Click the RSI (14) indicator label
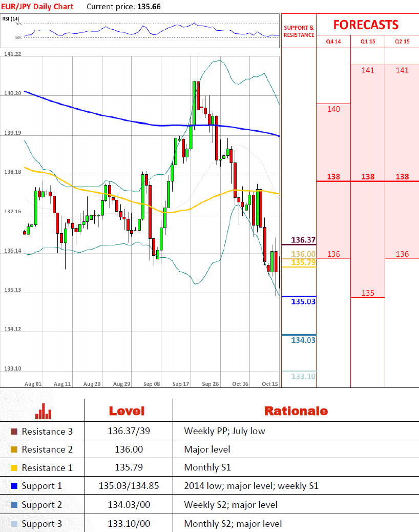 (11, 18)
